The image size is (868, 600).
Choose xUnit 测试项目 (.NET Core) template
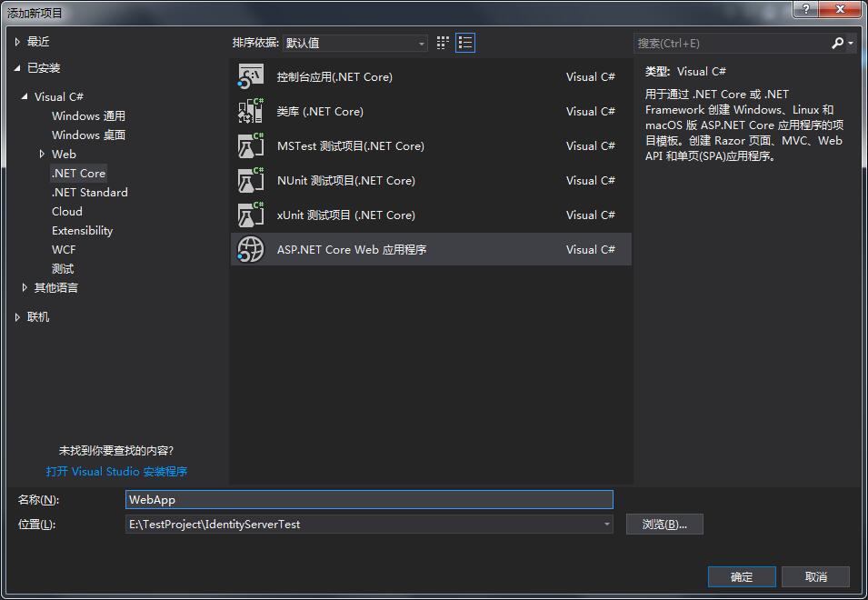tap(431, 215)
